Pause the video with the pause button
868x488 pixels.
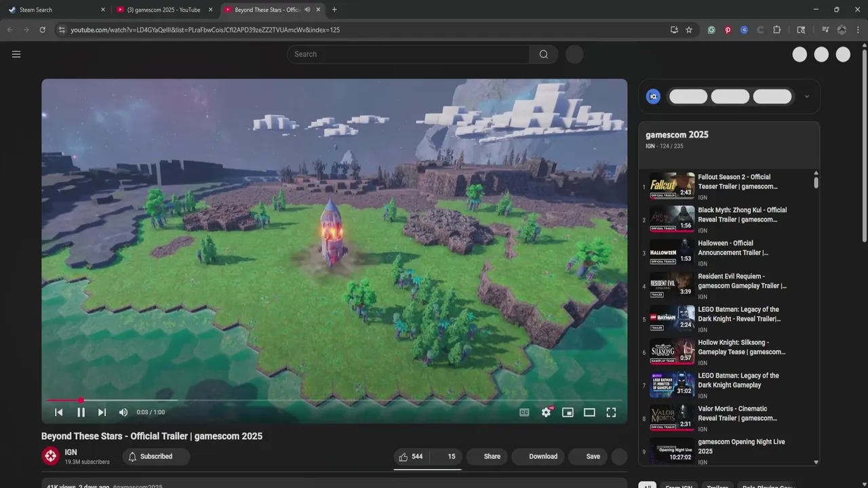(x=81, y=412)
